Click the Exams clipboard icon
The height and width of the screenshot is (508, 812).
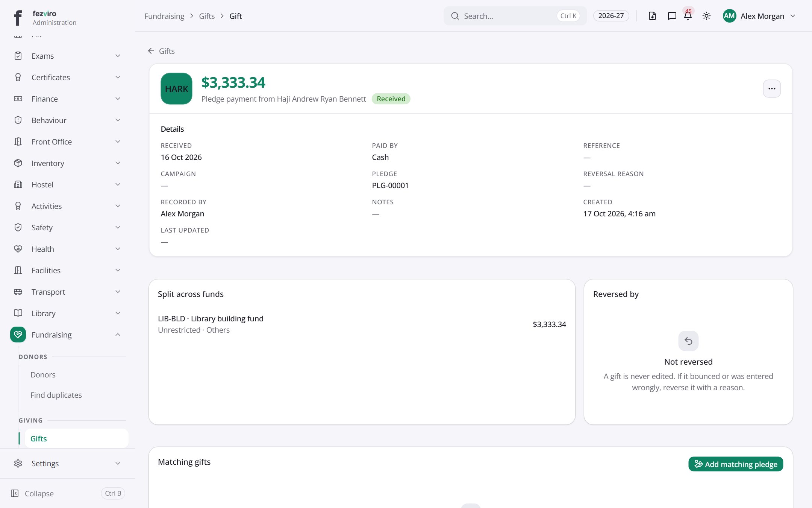coord(18,56)
